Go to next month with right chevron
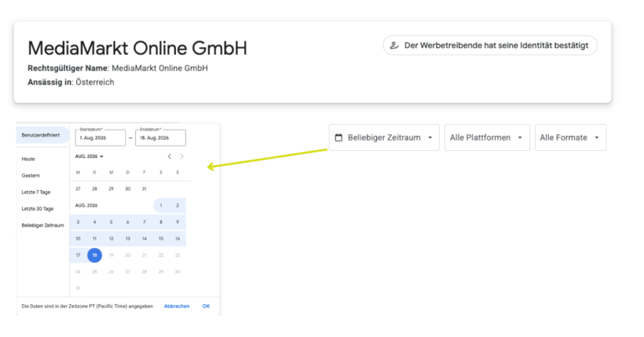This screenshot has width=644, height=337. (182, 157)
